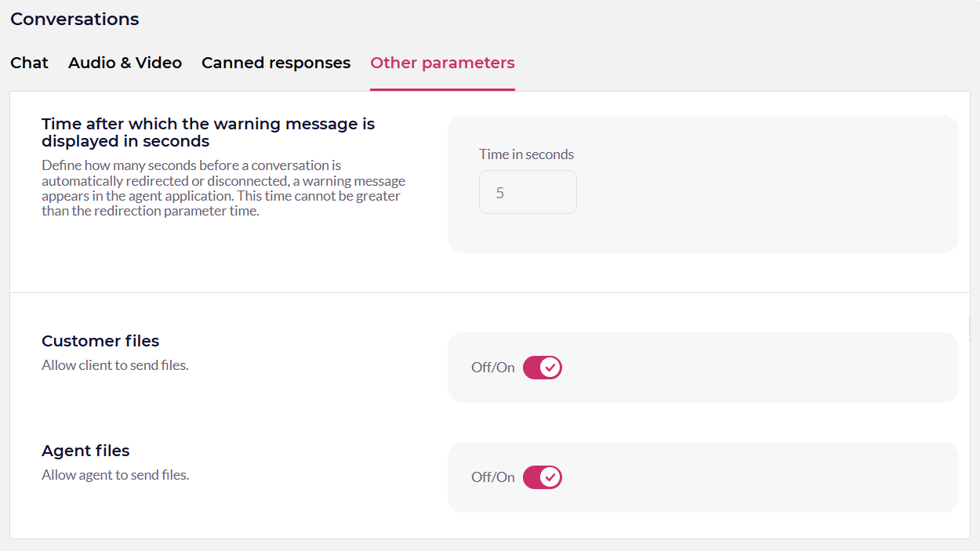This screenshot has width=980, height=551.
Task: Click the Off/On label next to Customer files toggle
Action: [494, 367]
